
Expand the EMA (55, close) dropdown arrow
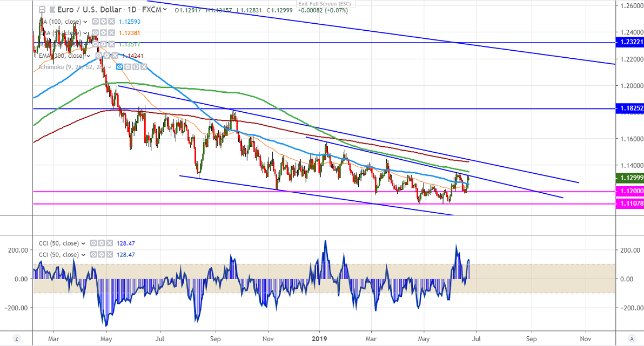85,33
